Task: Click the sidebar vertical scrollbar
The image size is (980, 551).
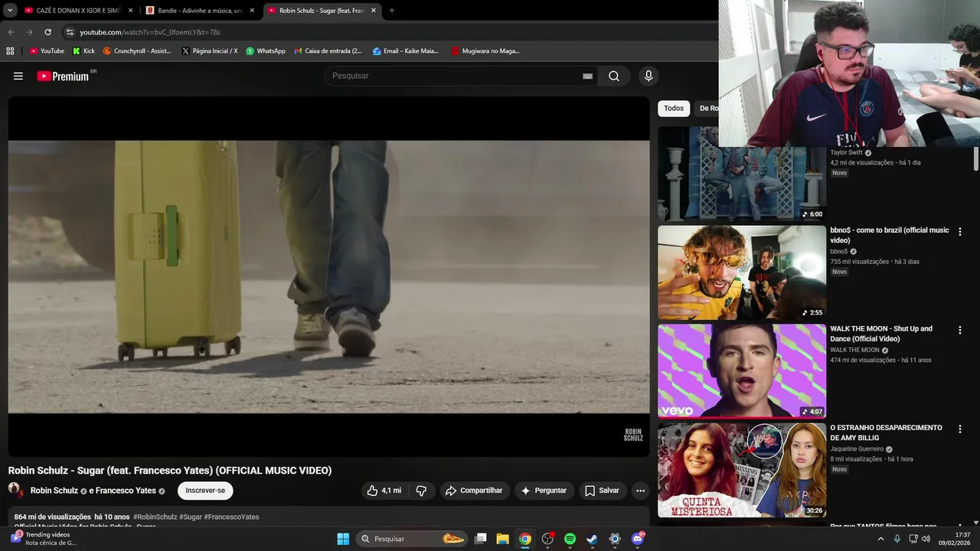Action: [976, 157]
